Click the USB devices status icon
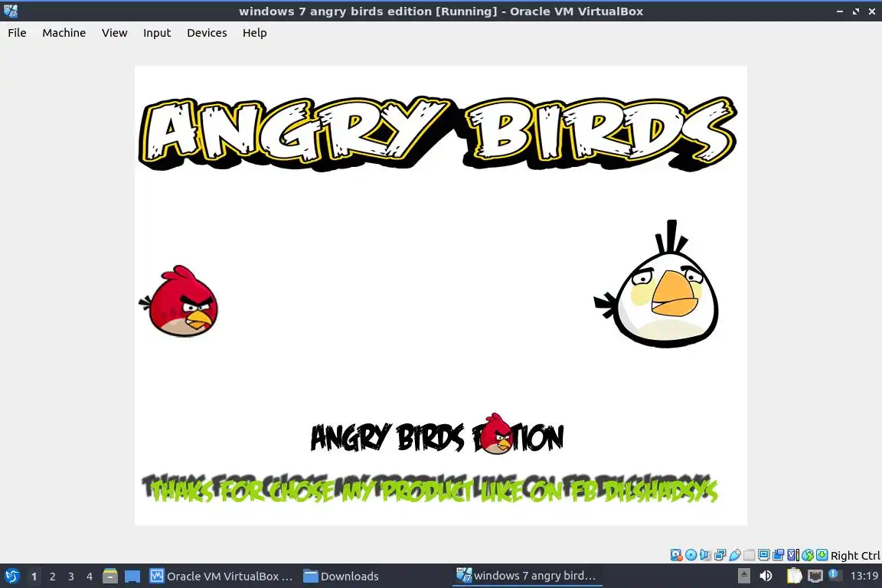Viewport: 882px width, 588px height. (x=735, y=555)
